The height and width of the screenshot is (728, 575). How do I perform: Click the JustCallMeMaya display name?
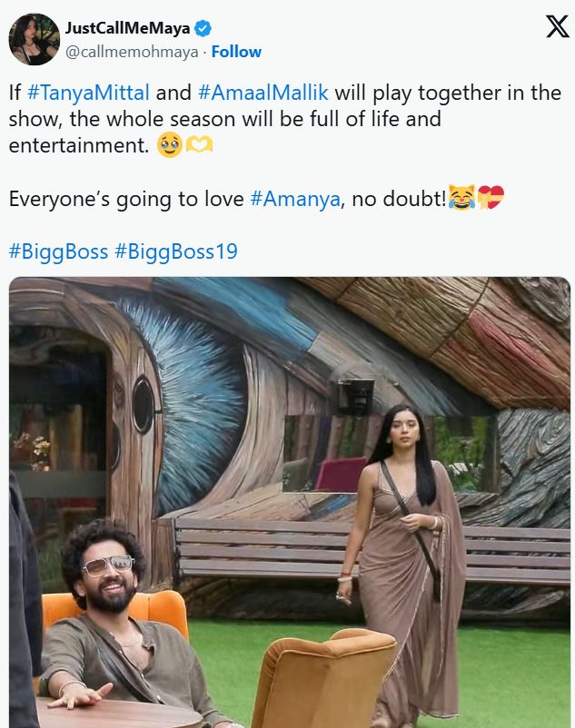tap(128, 28)
